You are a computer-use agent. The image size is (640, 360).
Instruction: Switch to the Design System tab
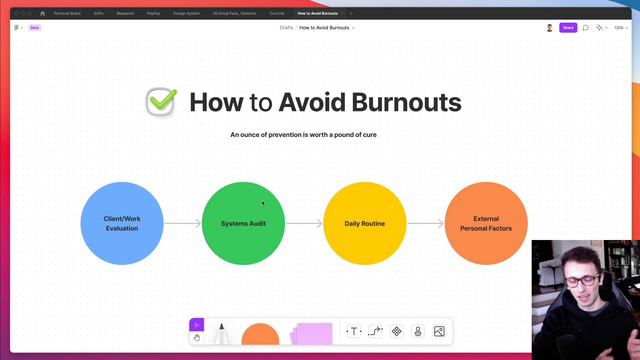186,13
